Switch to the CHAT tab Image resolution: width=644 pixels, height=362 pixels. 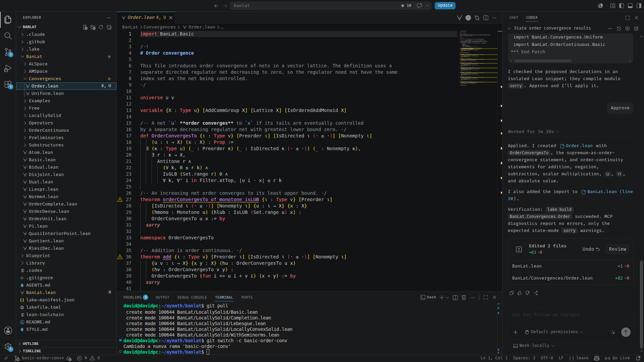(514, 17)
